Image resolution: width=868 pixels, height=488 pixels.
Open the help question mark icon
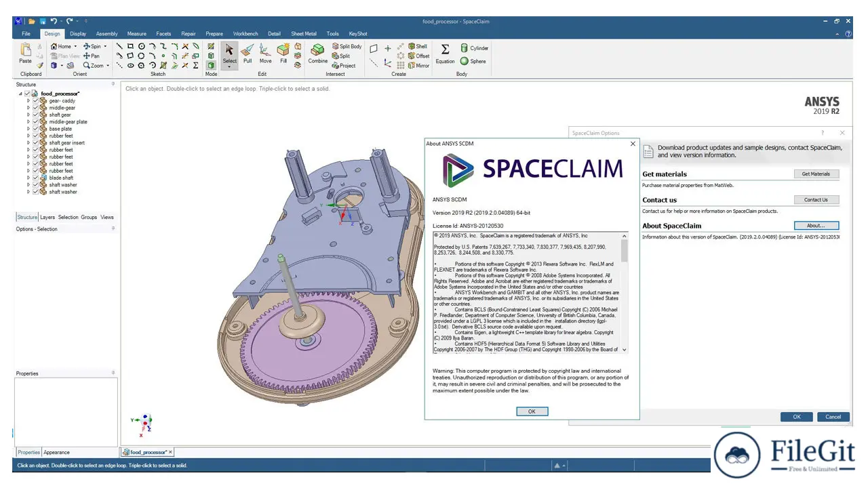pyautogui.click(x=848, y=34)
